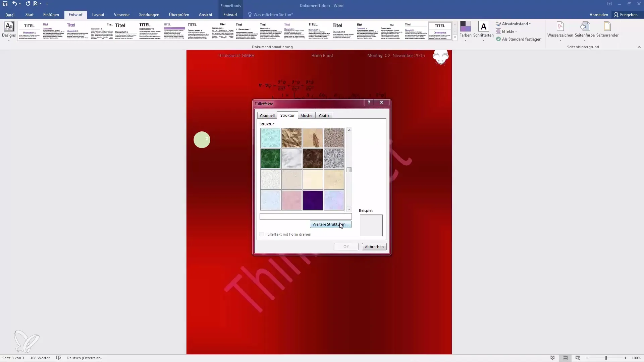
Task: Switch to the Layout tab
Action: [x=98, y=15]
